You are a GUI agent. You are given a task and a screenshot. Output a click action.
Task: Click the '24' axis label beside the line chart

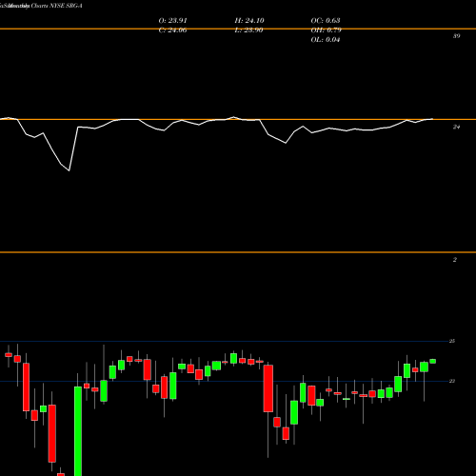[456, 127]
